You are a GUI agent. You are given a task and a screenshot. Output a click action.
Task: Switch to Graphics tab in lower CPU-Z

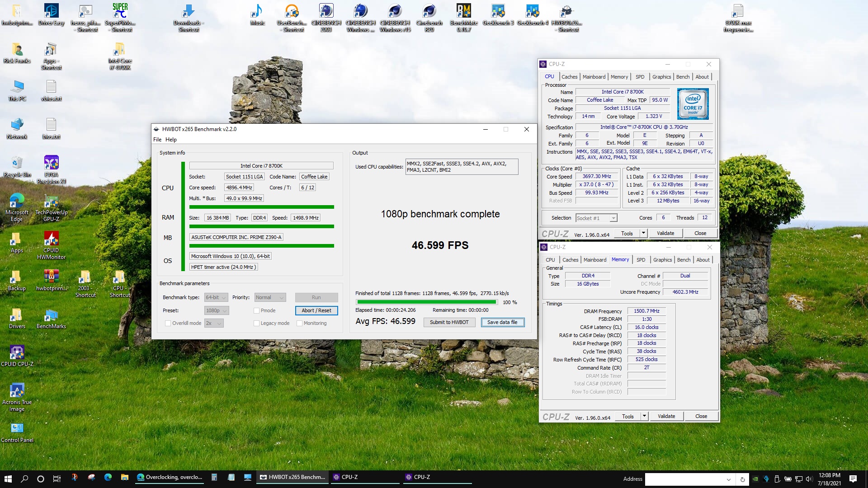click(x=662, y=260)
